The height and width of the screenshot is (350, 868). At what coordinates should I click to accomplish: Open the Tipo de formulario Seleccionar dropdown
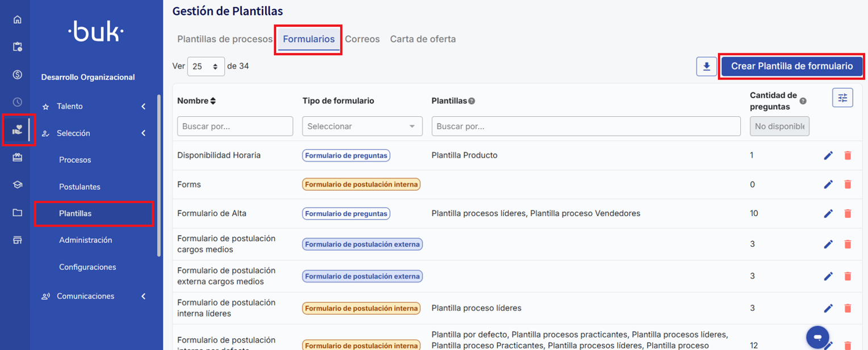tap(362, 126)
